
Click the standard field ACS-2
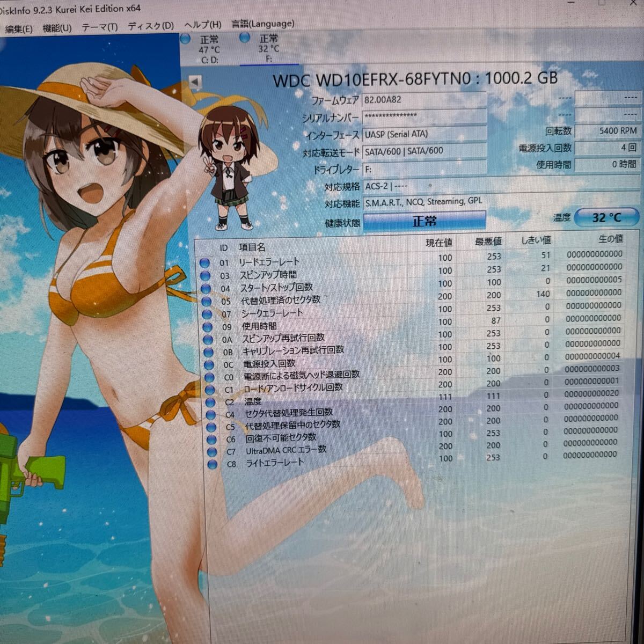click(501, 186)
